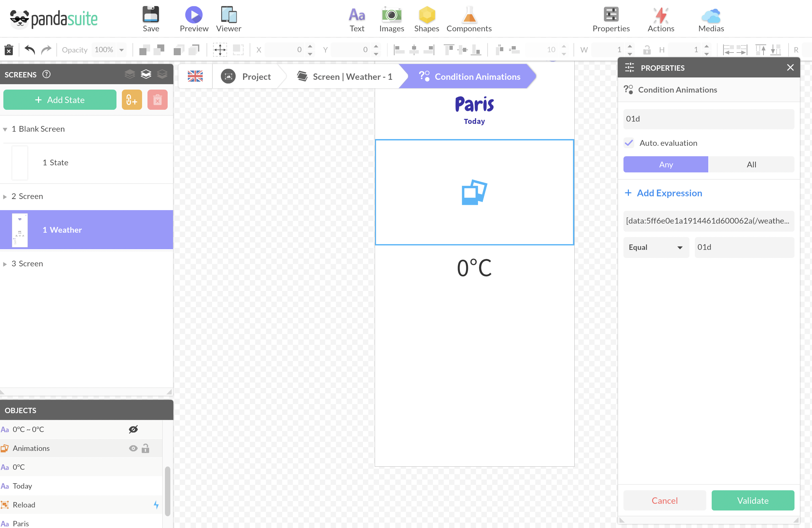This screenshot has width=812, height=528.
Task: Click the align left icon
Action: pos(399,50)
